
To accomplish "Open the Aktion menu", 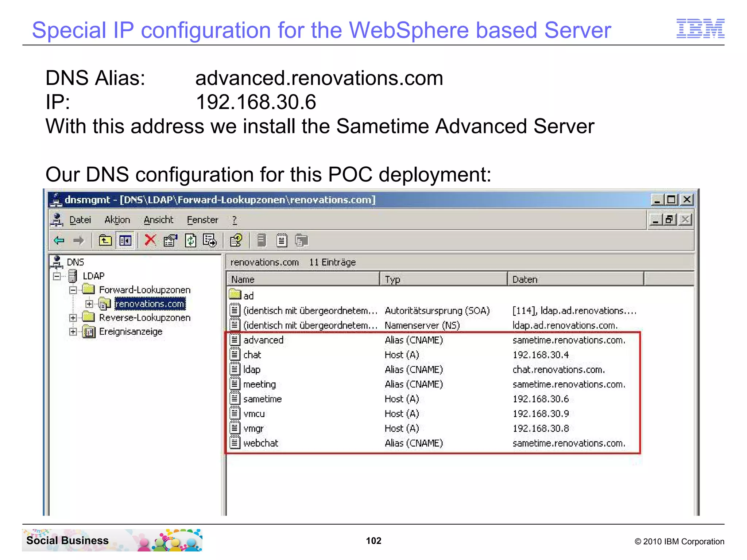I will 117,220.
